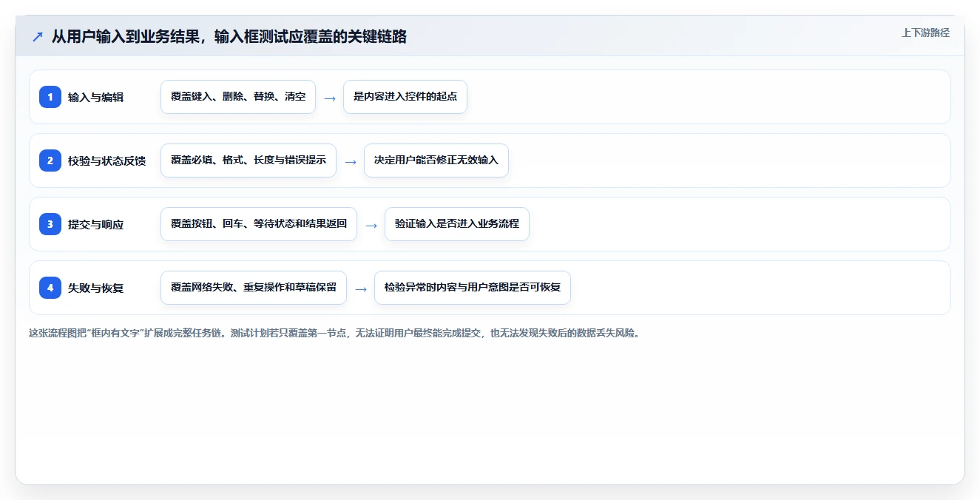Click the arrow in the 失败与恢复 row
This screenshot has height=500, width=980.
pyautogui.click(x=361, y=288)
